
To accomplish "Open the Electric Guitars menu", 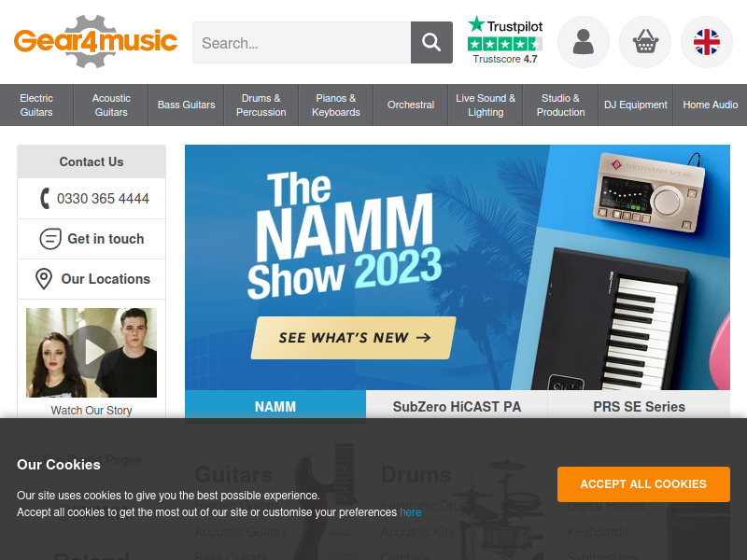I will [36, 105].
